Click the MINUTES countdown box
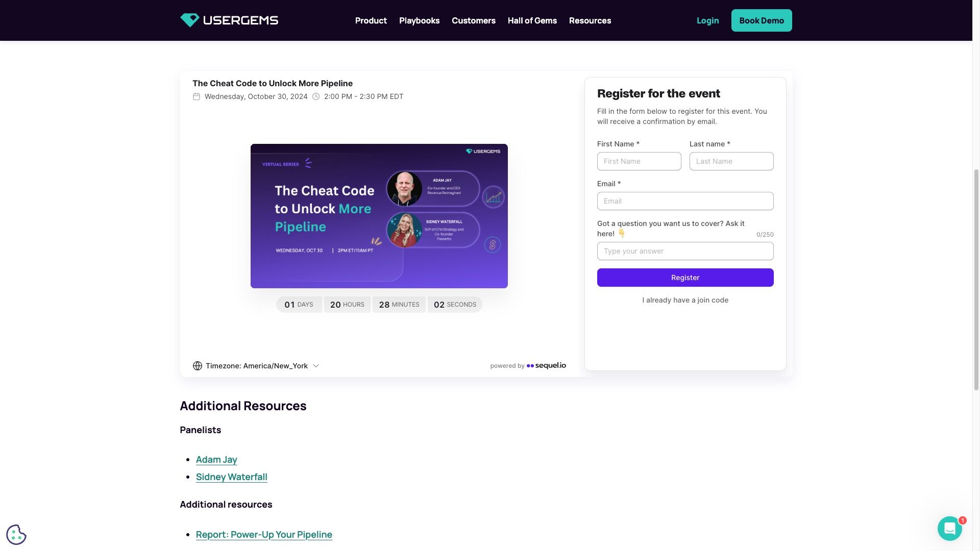 pos(399,305)
